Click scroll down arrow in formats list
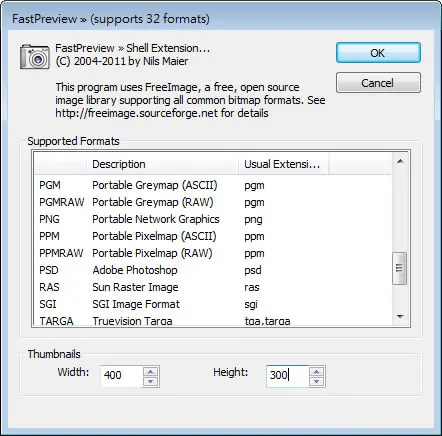 pyautogui.click(x=400, y=316)
